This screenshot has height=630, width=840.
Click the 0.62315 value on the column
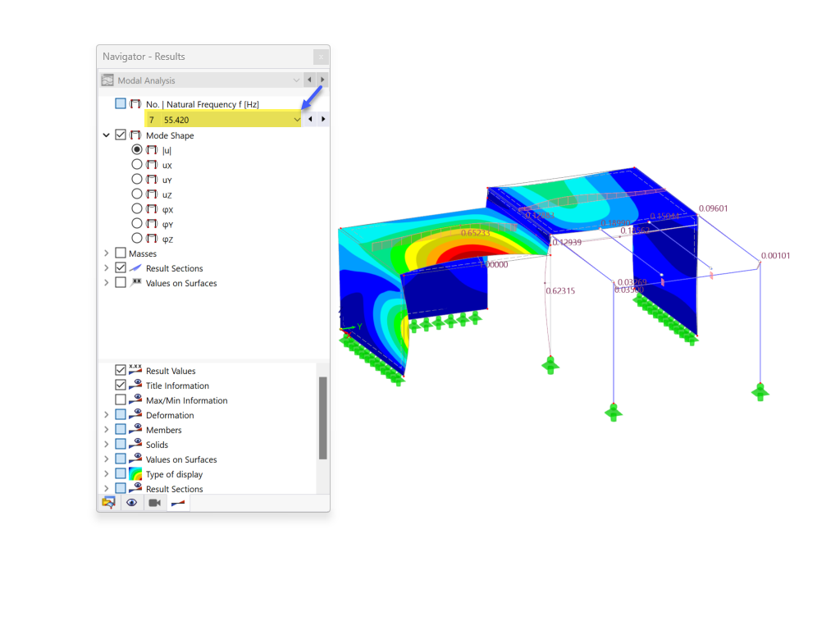click(560, 291)
